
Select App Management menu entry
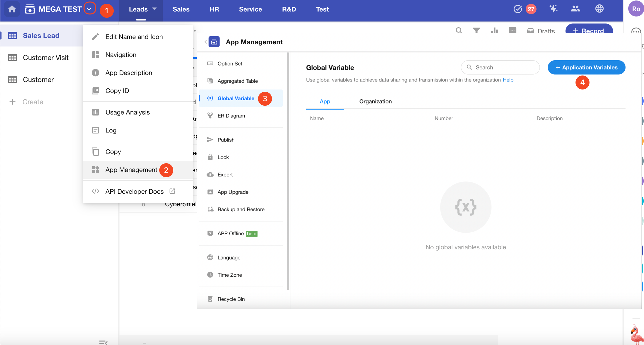(x=131, y=170)
